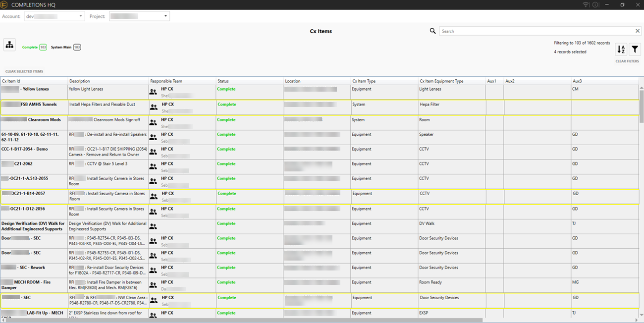Open the hierarchy tree view button

click(x=9, y=45)
